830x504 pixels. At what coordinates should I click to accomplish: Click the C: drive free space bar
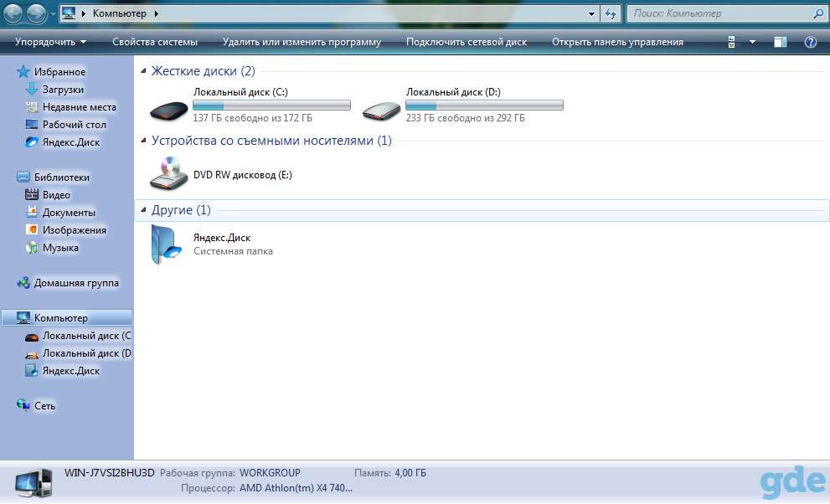tap(271, 105)
